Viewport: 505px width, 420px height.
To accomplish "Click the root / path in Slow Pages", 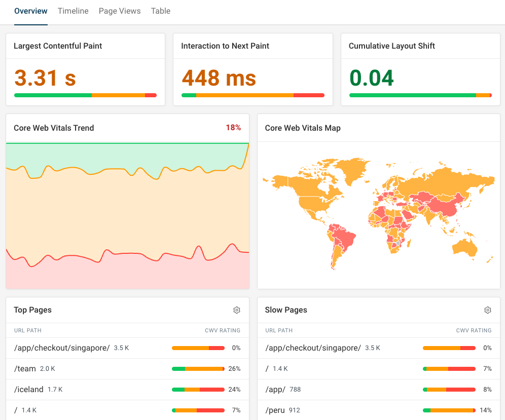I will pos(267,368).
